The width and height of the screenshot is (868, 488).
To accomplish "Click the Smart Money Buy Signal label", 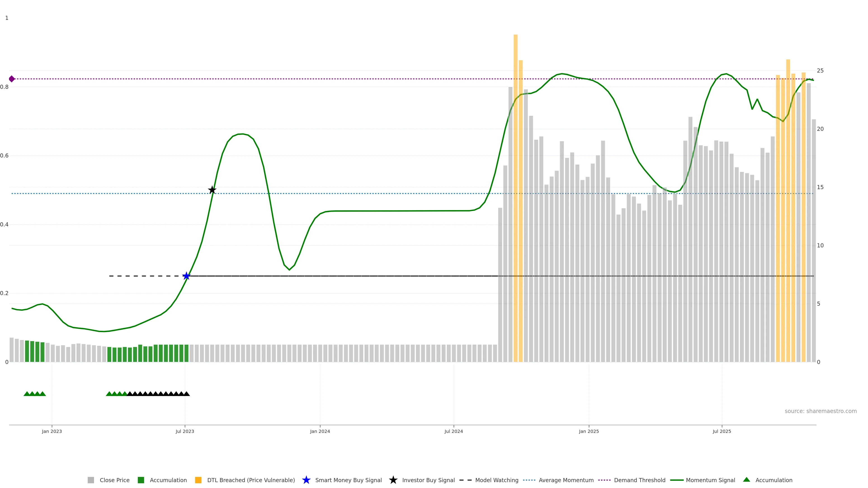I will pyautogui.click(x=348, y=480).
